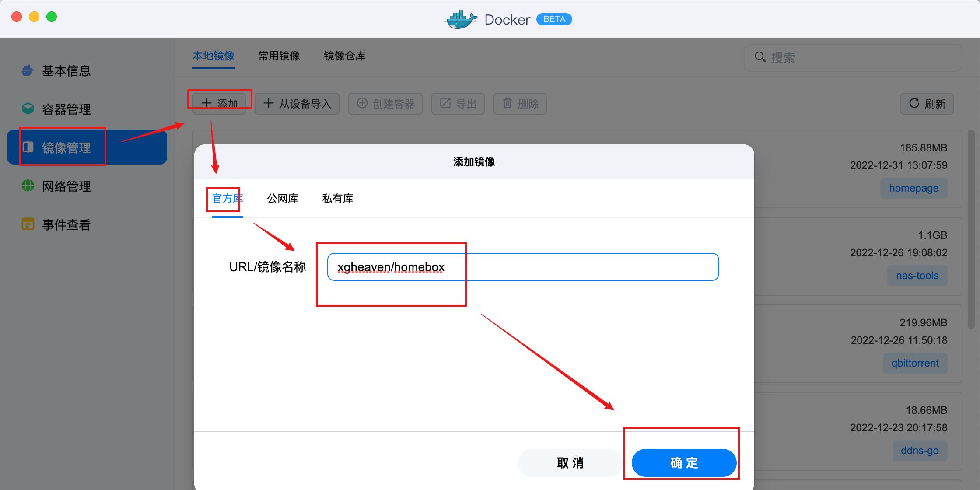Open 事件查看 from the sidebar
The image size is (980, 490).
(x=66, y=225)
